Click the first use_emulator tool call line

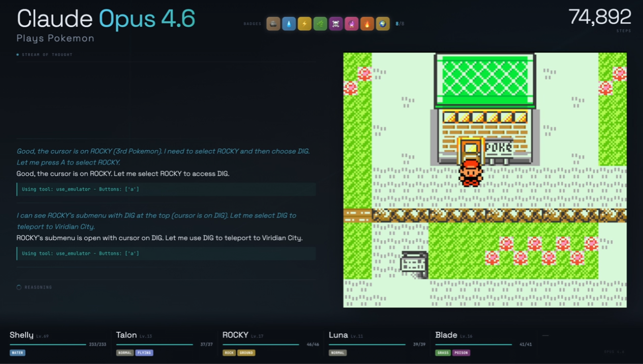(166, 189)
